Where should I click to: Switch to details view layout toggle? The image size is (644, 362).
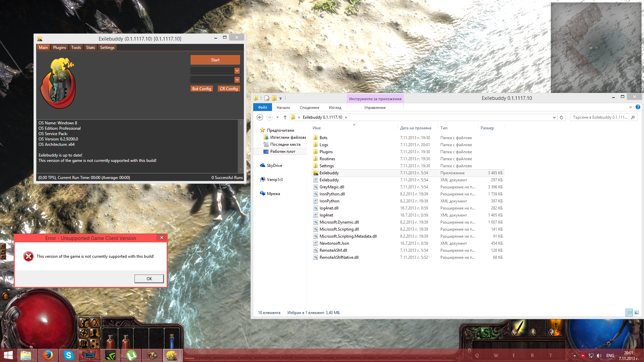click(x=629, y=312)
